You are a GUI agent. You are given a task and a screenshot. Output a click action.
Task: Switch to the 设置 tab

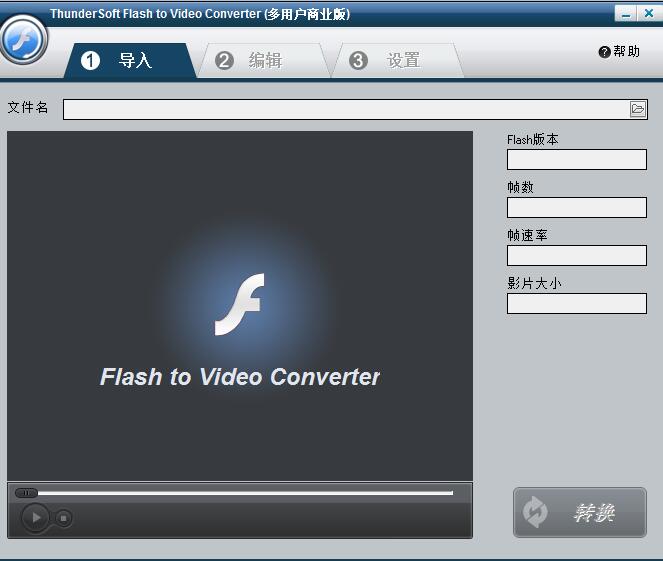(x=398, y=60)
